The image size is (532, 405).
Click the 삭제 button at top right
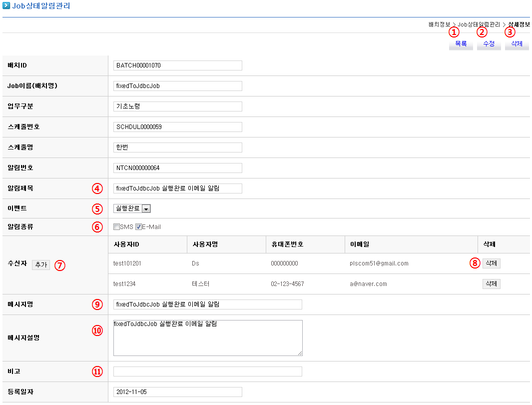517,44
